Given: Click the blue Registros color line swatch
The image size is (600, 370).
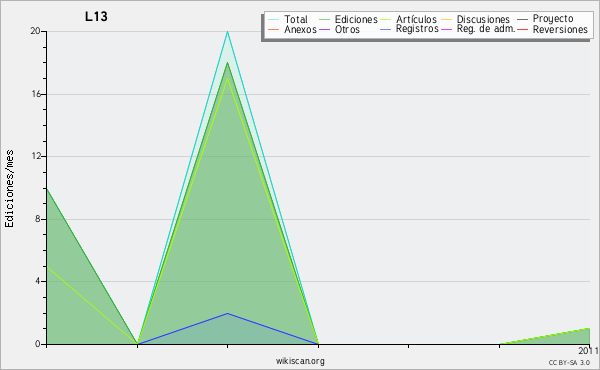Looking at the screenshot, I should pos(385,29).
